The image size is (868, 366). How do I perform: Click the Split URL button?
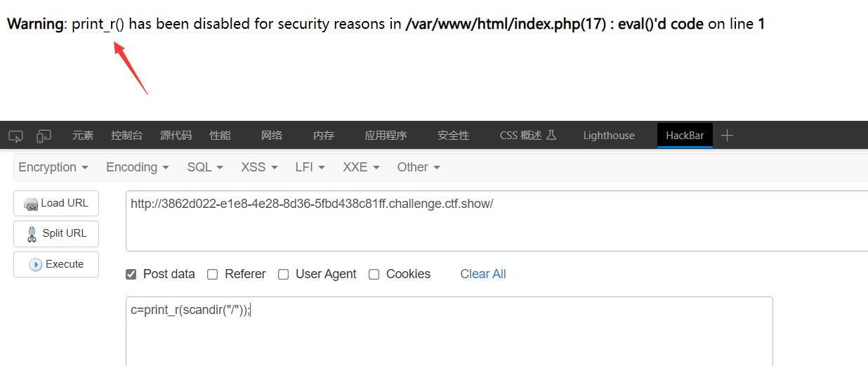click(x=56, y=233)
